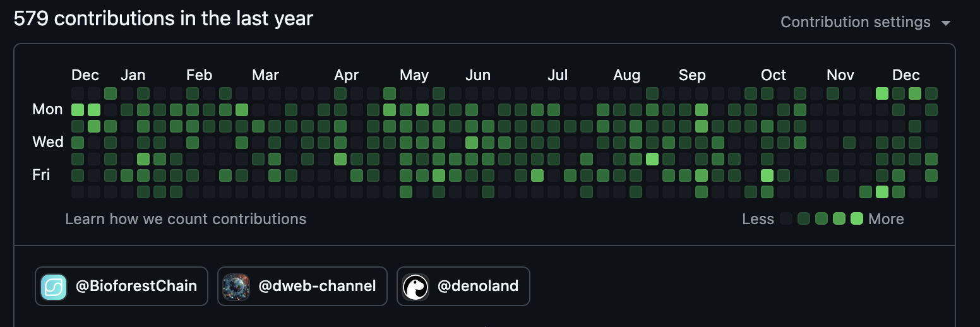Click the Jan month label
Screen dimensions: 980x327
pyautogui.click(x=133, y=75)
